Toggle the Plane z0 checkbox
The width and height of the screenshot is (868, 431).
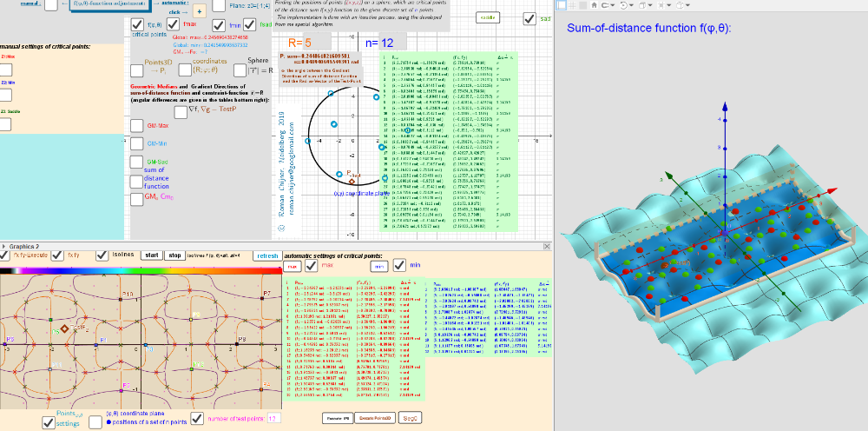219,5
